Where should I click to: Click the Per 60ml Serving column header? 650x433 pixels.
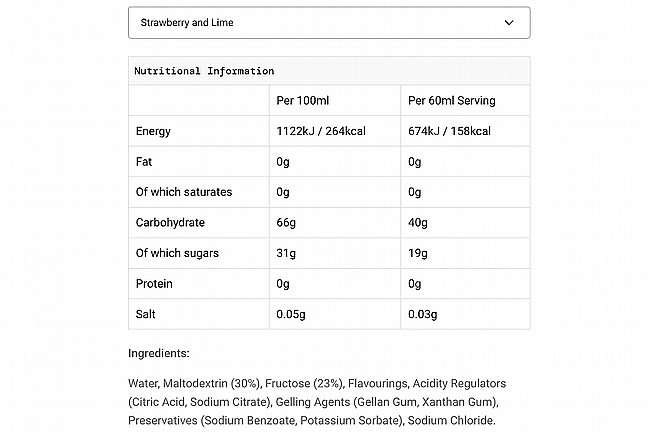coord(452,101)
